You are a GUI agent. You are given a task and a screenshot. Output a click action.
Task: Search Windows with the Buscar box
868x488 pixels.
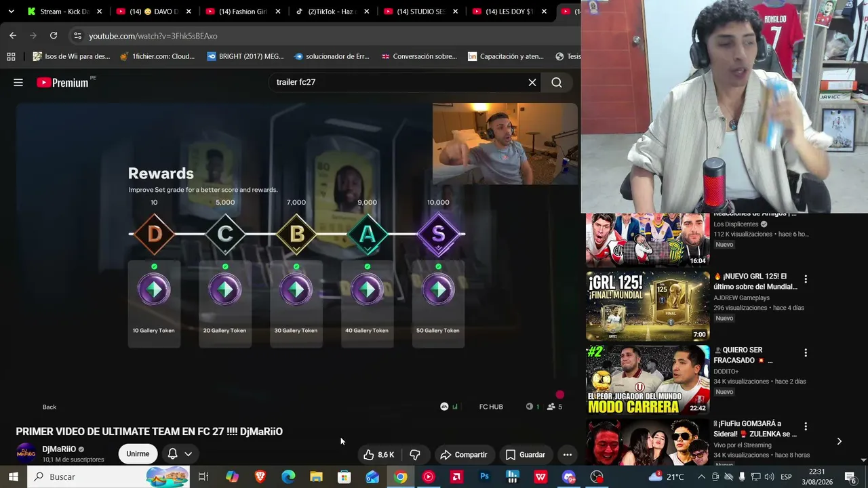[108, 476]
